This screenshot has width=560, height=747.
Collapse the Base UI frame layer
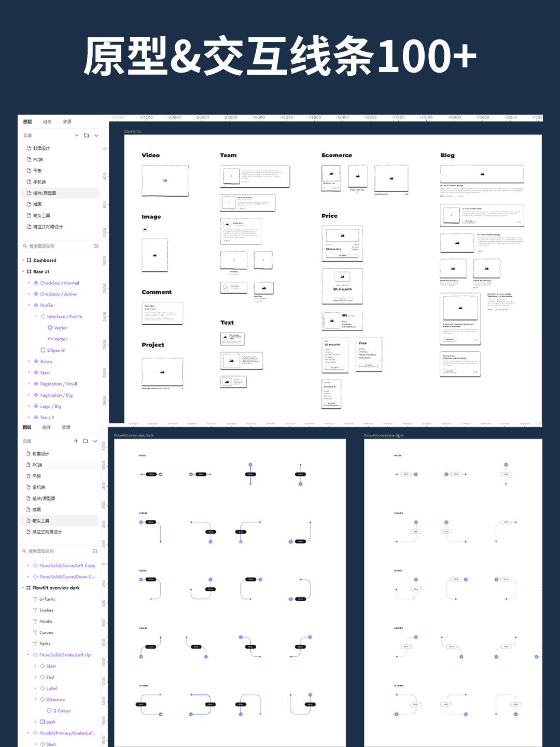(23, 272)
